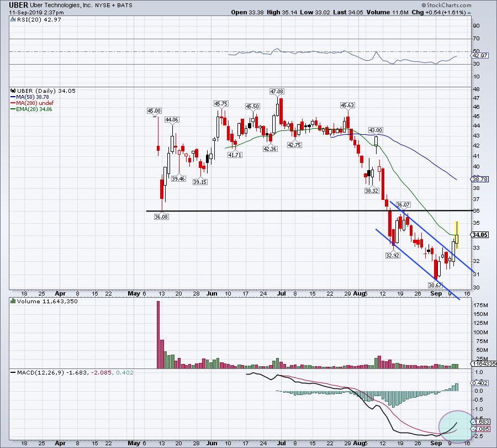Click the 42.97 RSI axis value tag

click(x=479, y=55)
